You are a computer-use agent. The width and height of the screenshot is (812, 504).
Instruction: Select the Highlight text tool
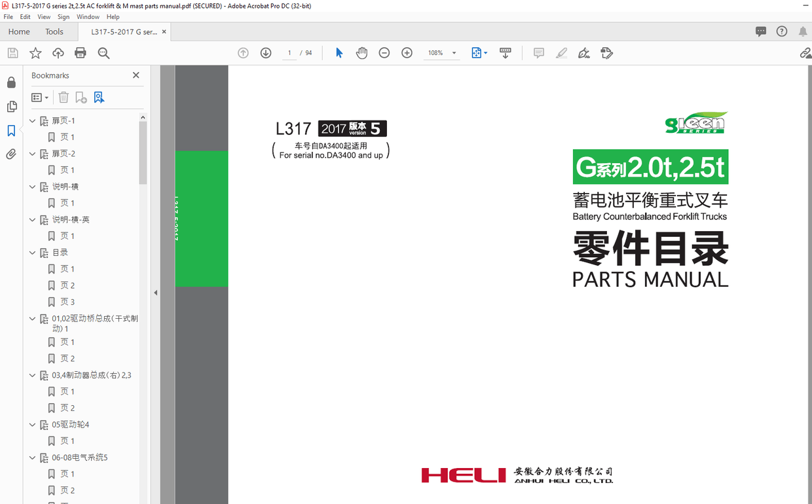561,53
